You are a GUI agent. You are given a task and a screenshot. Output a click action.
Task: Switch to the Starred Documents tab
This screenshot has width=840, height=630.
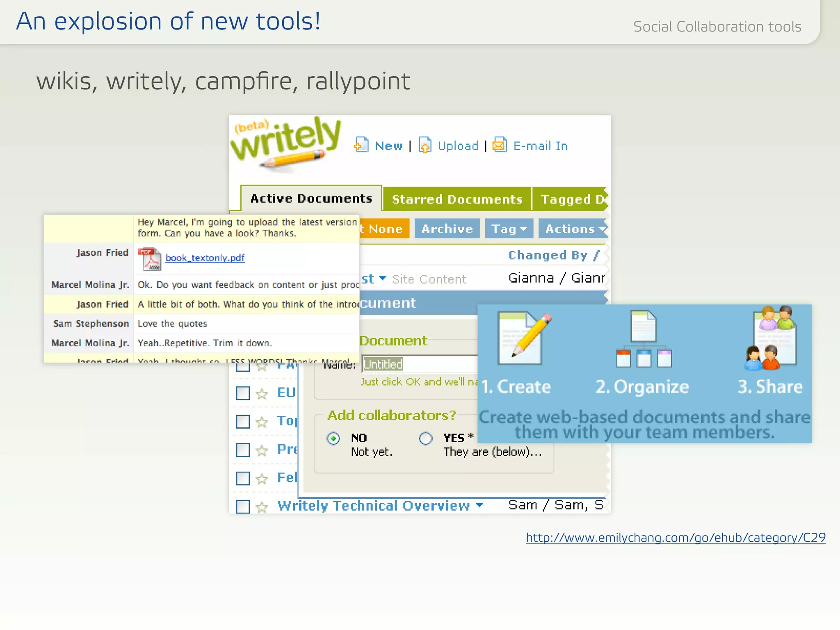457,199
